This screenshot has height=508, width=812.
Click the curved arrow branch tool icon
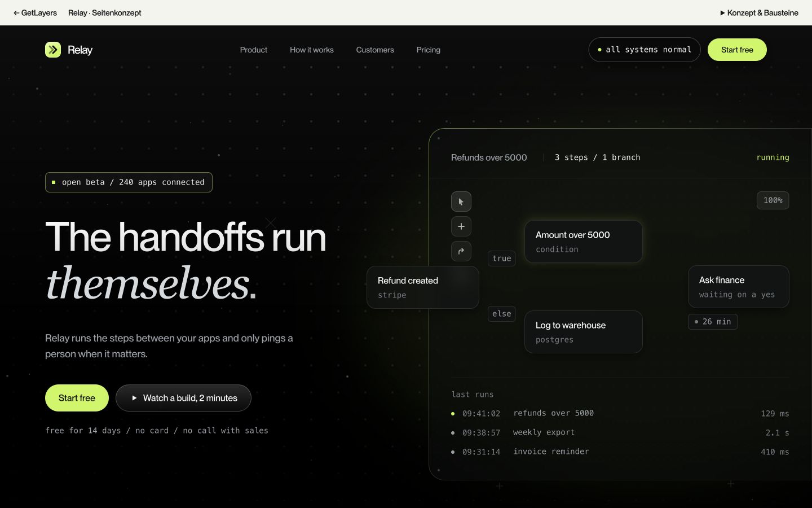tap(461, 251)
